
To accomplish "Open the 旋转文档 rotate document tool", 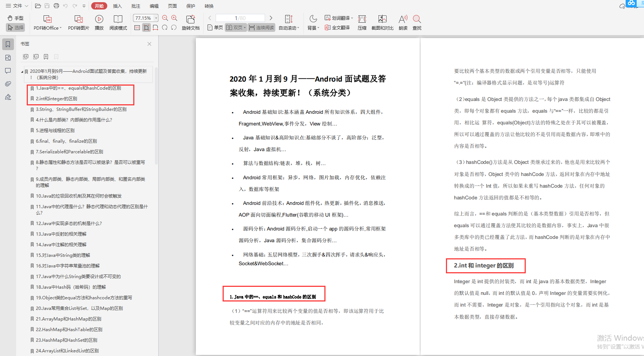I will pyautogui.click(x=190, y=23).
